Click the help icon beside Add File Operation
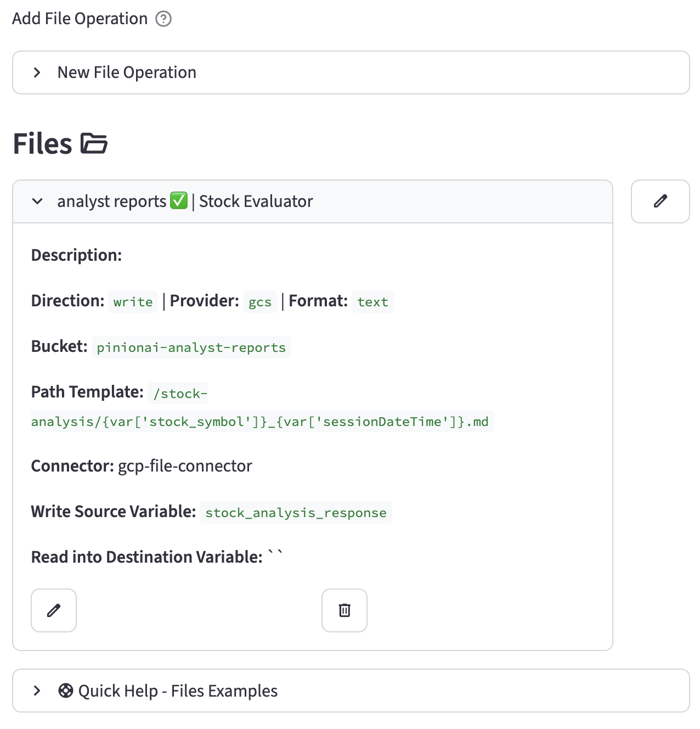The height and width of the screenshot is (729, 700). [163, 19]
